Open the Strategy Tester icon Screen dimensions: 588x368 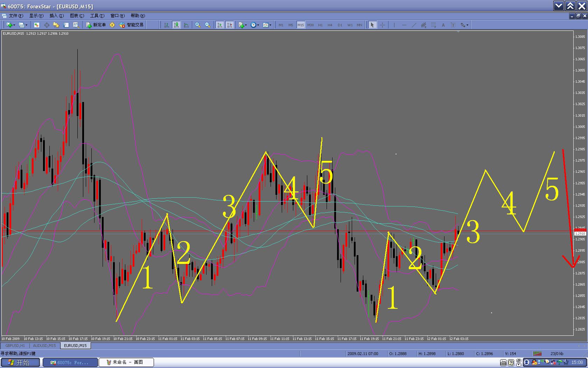(76, 25)
